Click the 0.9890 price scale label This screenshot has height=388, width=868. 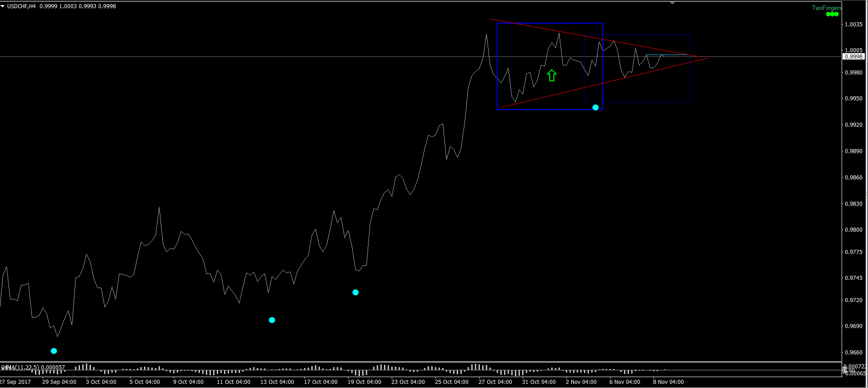pyautogui.click(x=853, y=151)
